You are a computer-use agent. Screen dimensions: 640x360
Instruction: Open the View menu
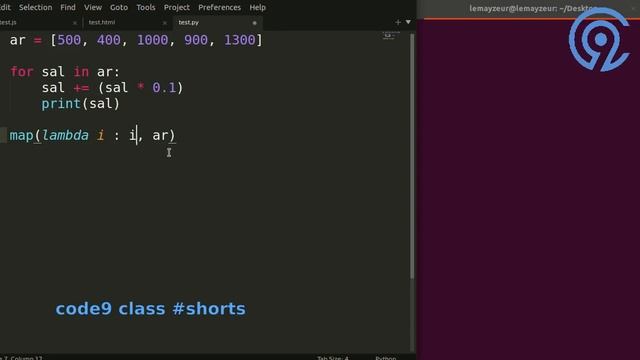93,7
